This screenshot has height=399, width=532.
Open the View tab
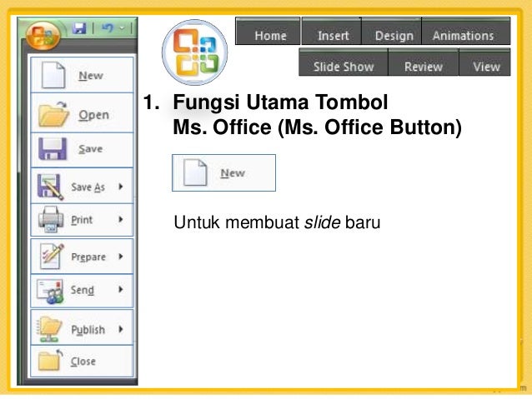484,62
